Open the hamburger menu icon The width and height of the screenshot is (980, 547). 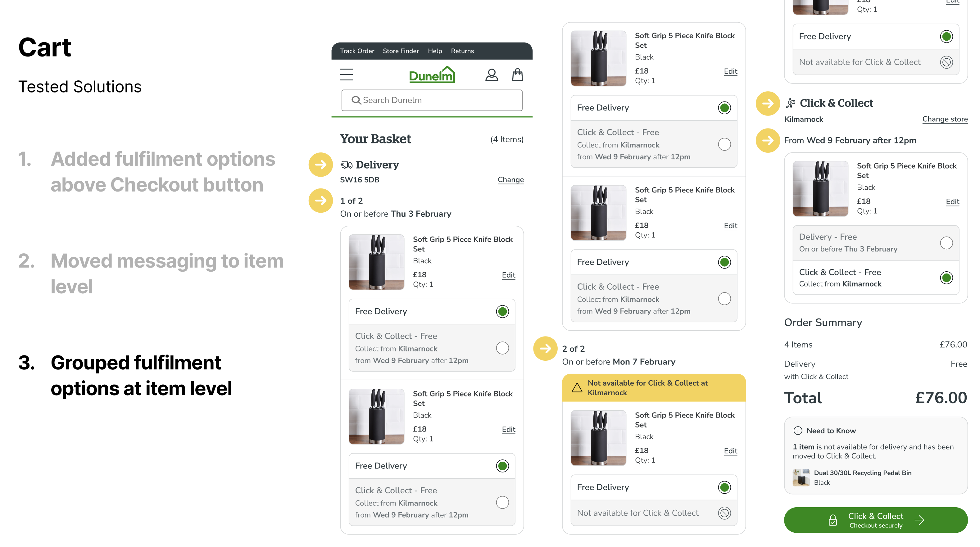point(346,75)
